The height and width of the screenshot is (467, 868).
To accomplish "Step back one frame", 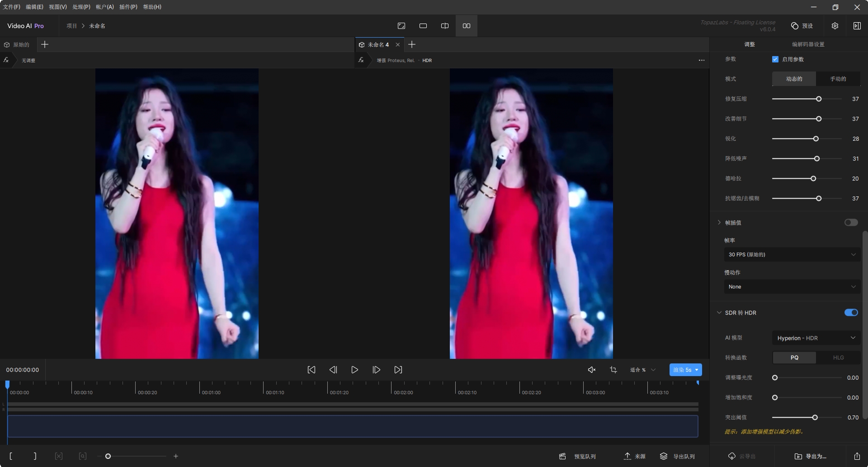I will pos(333,370).
